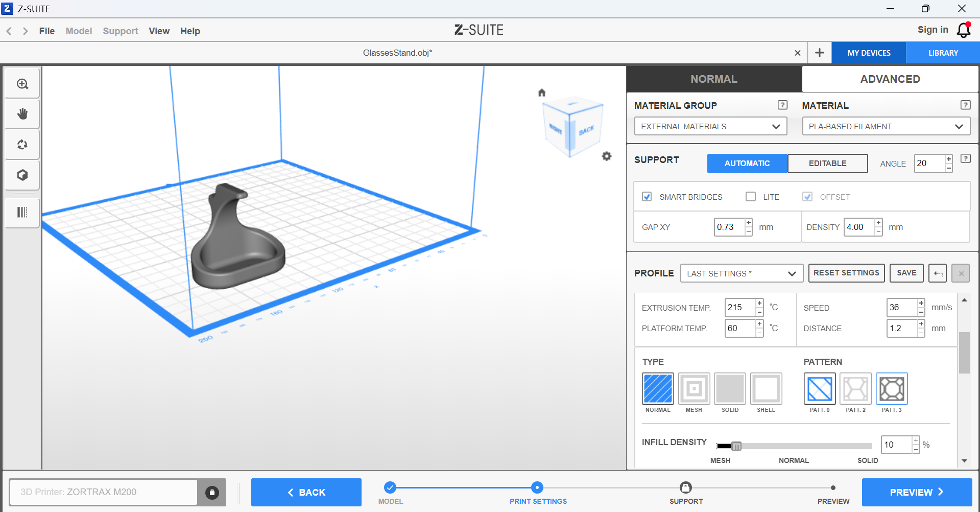Toggle Smart Bridges checkbox
980x512 pixels.
pos(647,197)
